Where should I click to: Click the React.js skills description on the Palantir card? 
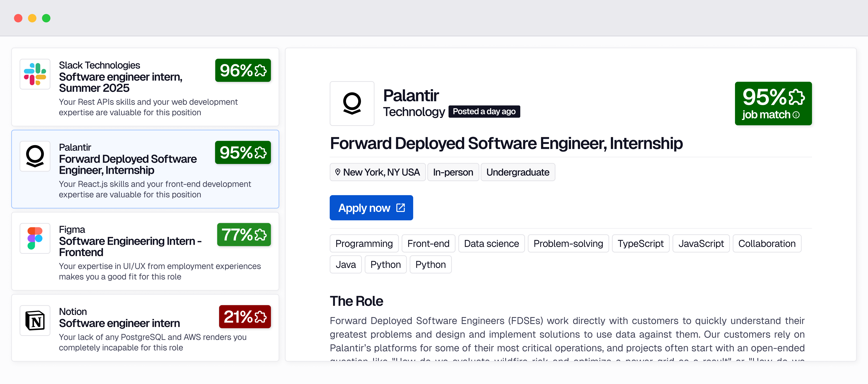pyautogui.click(x=155, y=189)
